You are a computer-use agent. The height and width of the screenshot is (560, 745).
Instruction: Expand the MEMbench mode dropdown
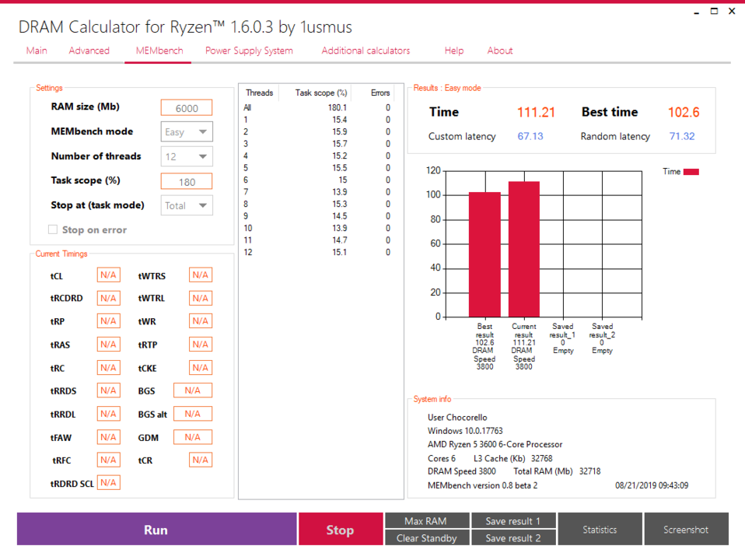click(187, 131)
